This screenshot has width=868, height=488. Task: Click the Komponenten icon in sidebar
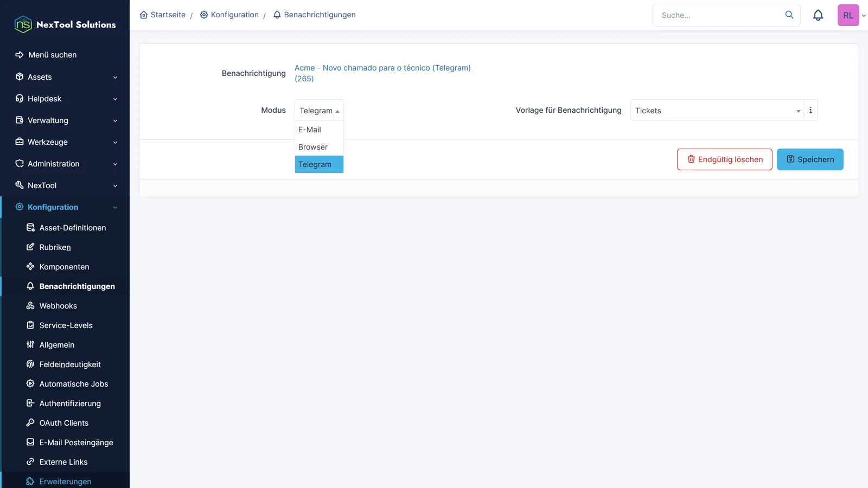pos(30,267)
